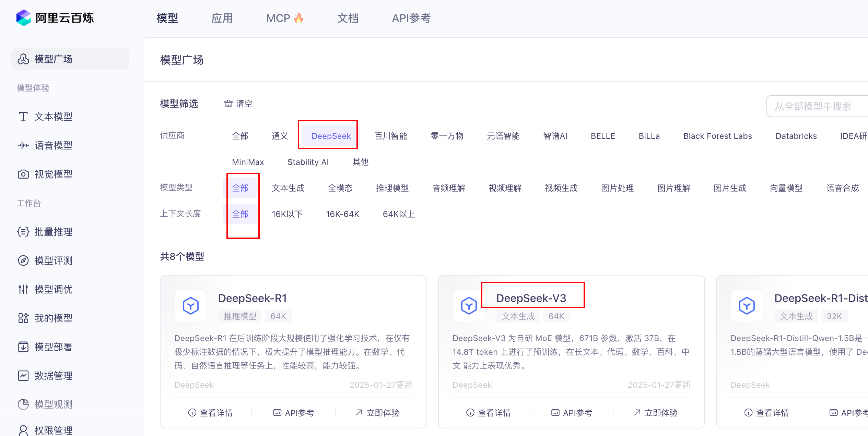
Task: Open the MCP top navigation tab
Action: click(x=285, y=18)
